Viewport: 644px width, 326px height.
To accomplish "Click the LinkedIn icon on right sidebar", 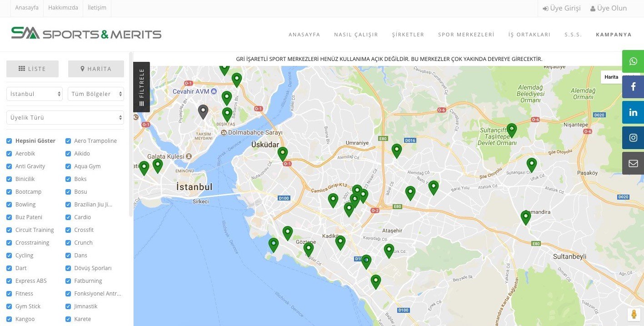I will coord(633,112).
